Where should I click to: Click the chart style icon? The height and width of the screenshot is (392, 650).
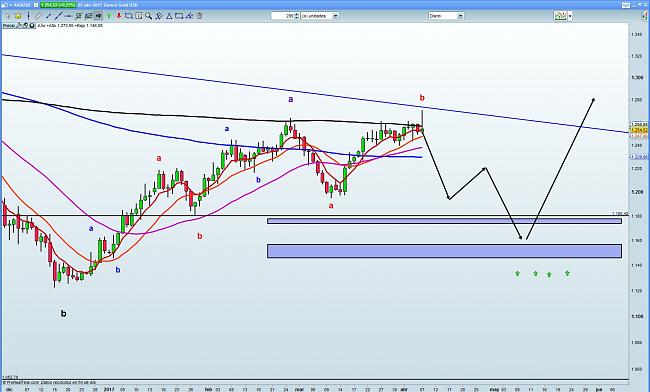pyautogui.click(x=561, y=16)
